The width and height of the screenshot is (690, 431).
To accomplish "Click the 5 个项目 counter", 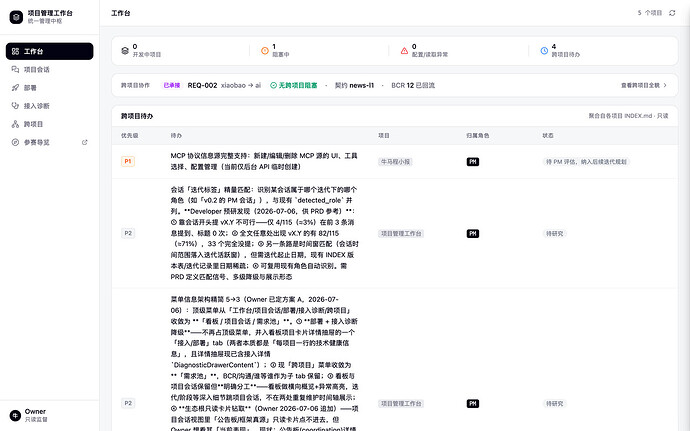I will [650, 13].
